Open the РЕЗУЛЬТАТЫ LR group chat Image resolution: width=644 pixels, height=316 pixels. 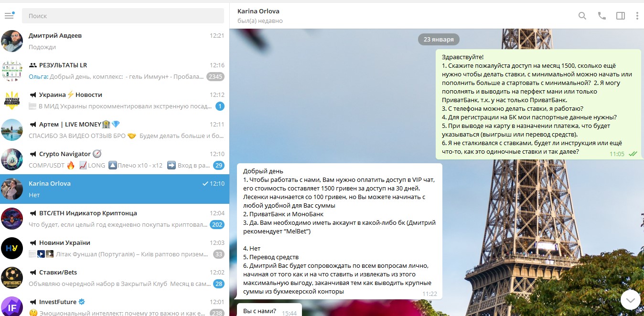coord(115,71)
